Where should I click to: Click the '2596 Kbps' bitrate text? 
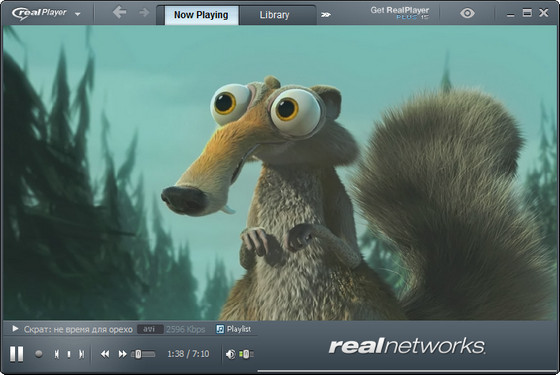(185, 329)
